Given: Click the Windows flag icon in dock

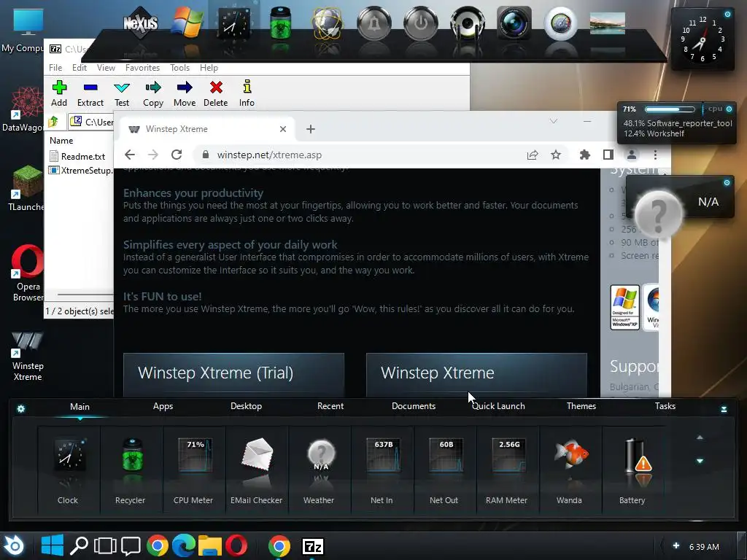Looking at the screenshot, I should [187, 23].
